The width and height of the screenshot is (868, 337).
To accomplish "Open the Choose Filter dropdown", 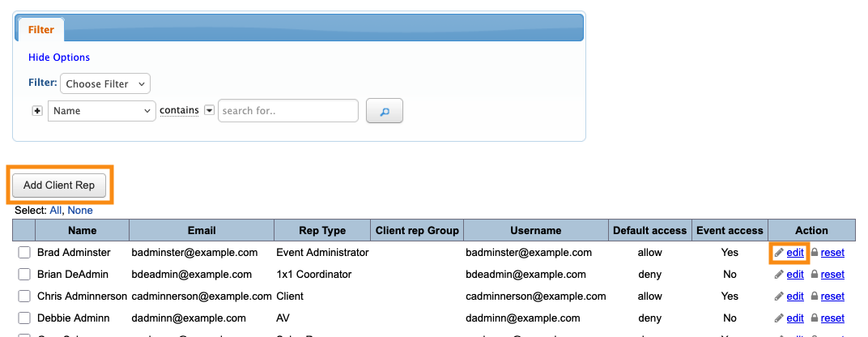I will point(105,83).
